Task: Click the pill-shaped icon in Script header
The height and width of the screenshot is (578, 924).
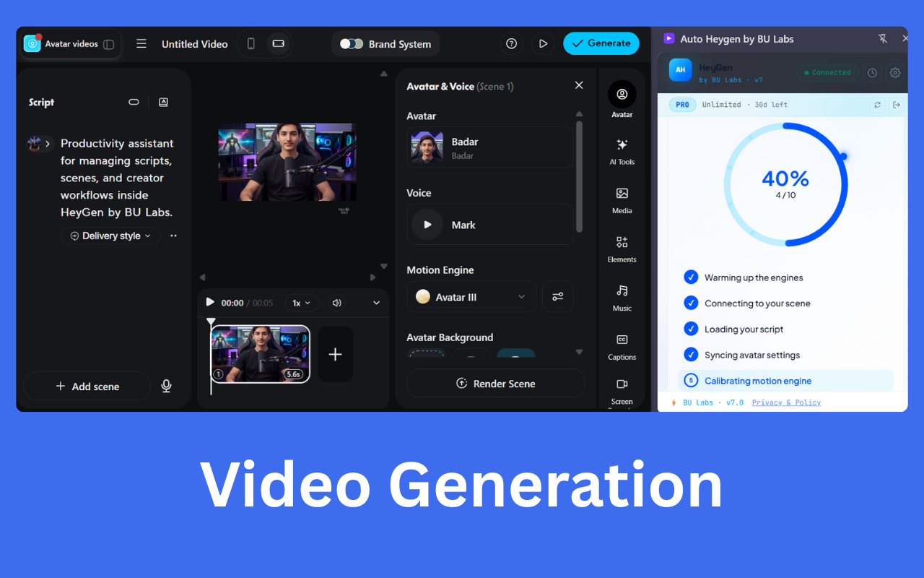Action: click(x=134, y=102)
